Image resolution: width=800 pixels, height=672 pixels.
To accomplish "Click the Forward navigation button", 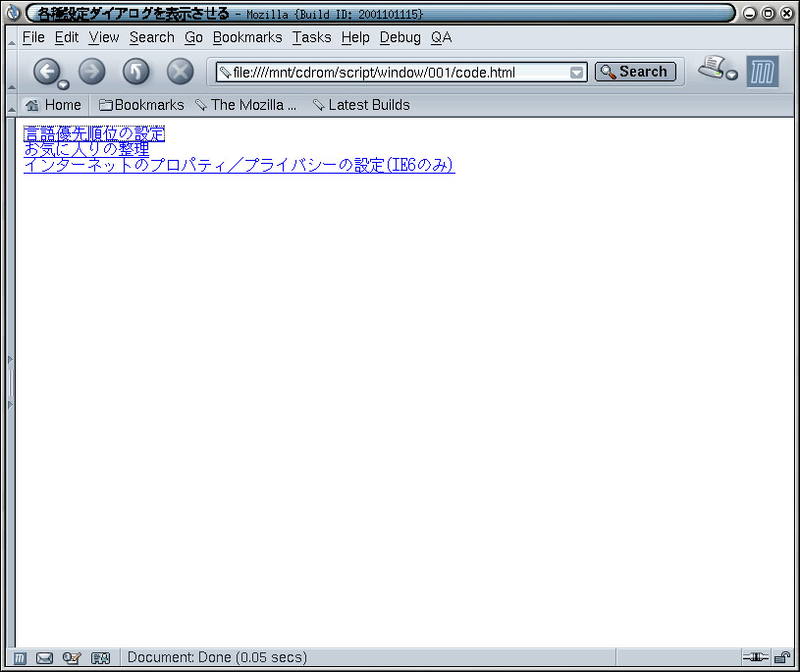I will click(x=91, y=72).
